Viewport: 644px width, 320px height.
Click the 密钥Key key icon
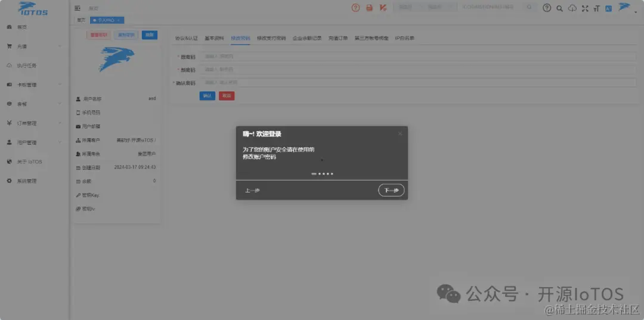[78, 195]
